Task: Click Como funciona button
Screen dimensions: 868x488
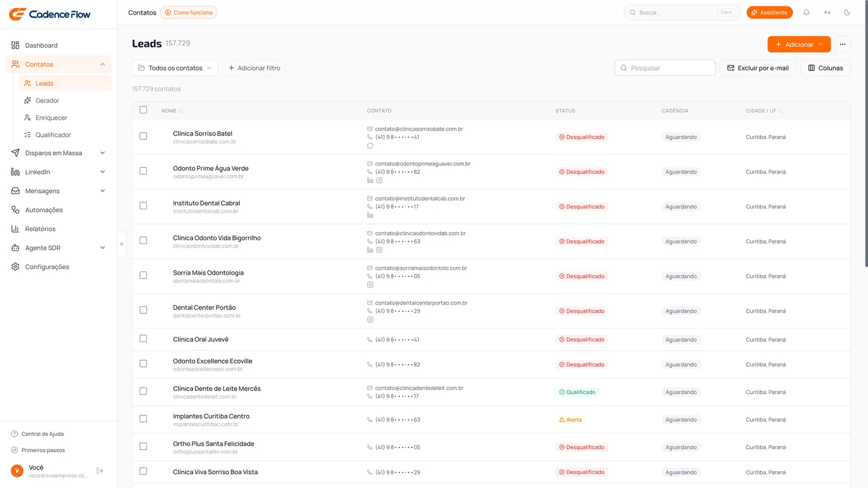Action: [189, 12]
